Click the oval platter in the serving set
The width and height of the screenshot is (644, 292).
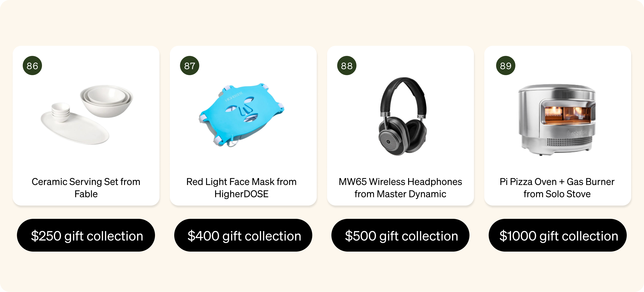75,128
